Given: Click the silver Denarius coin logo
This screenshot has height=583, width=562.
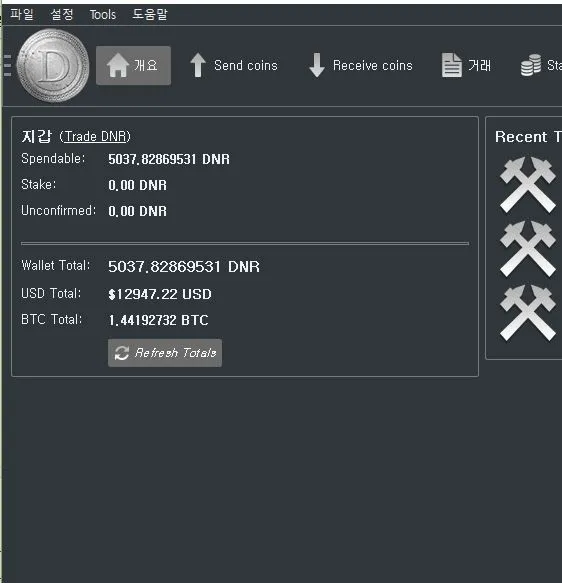Looking at the screenshot, I should (x=53, y=65).
